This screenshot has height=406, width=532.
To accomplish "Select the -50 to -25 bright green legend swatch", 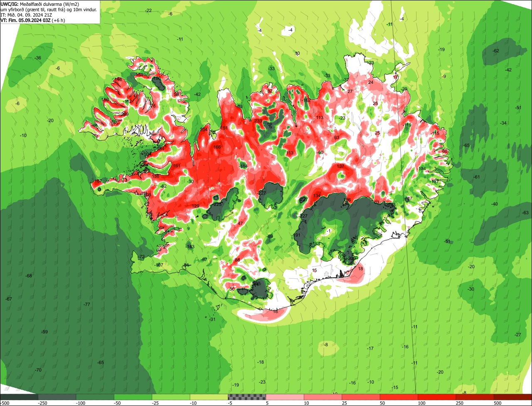I will [x=133, y=397].
